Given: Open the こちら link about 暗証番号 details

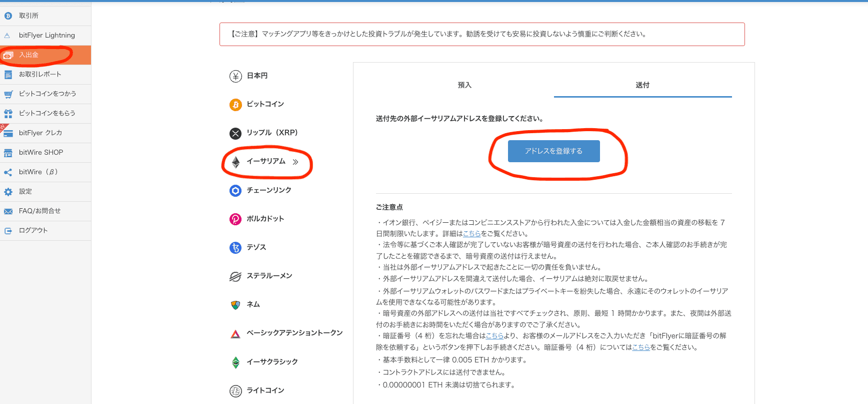Looking at the screenshot, I should (x=640, y=347).
